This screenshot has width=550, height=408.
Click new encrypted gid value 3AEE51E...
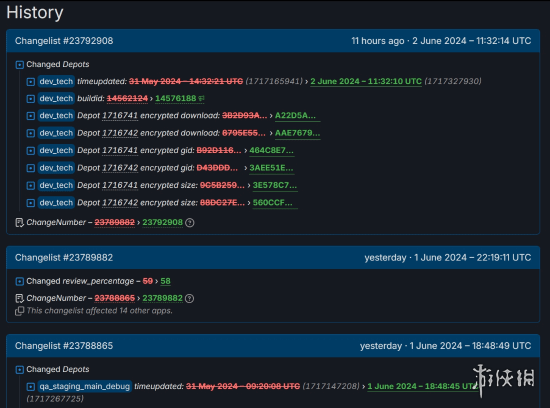tap(271, 168)
